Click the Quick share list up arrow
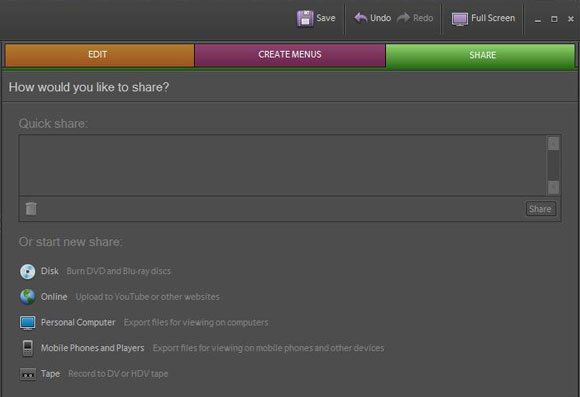The height and width of the screenshot is (397, 580). 553,144
